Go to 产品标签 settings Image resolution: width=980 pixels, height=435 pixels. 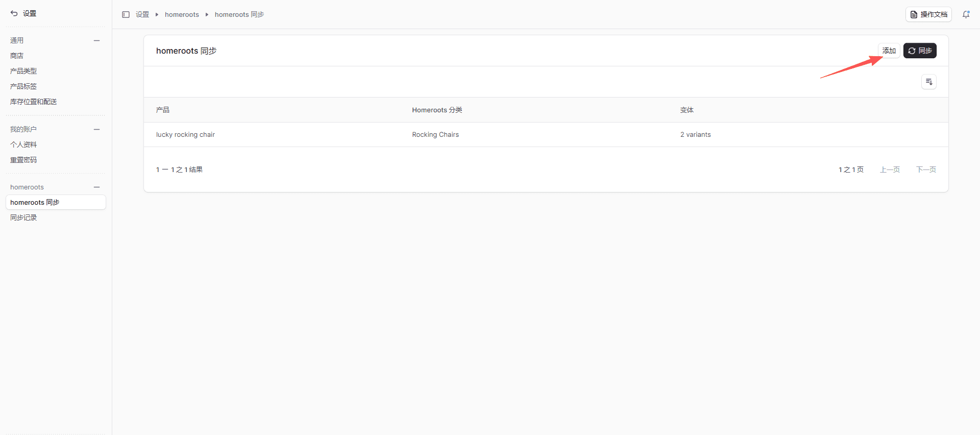(23, 86)
